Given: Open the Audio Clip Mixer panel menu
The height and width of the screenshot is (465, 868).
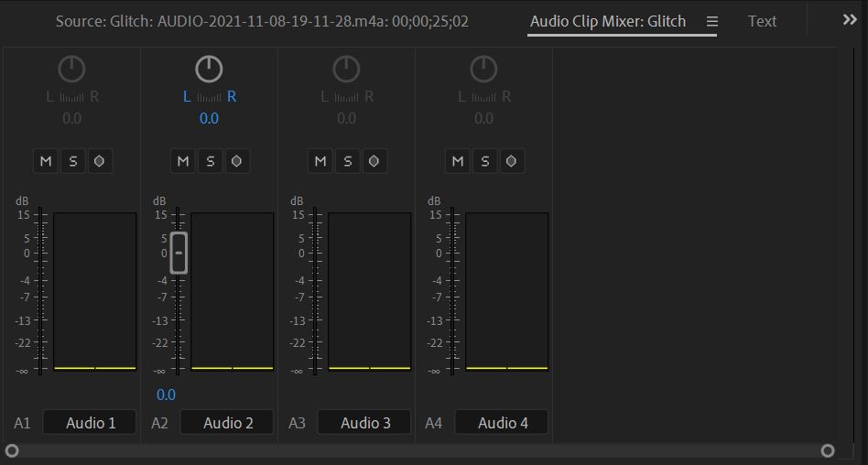Looking at the screenshot, I should 712,21.
